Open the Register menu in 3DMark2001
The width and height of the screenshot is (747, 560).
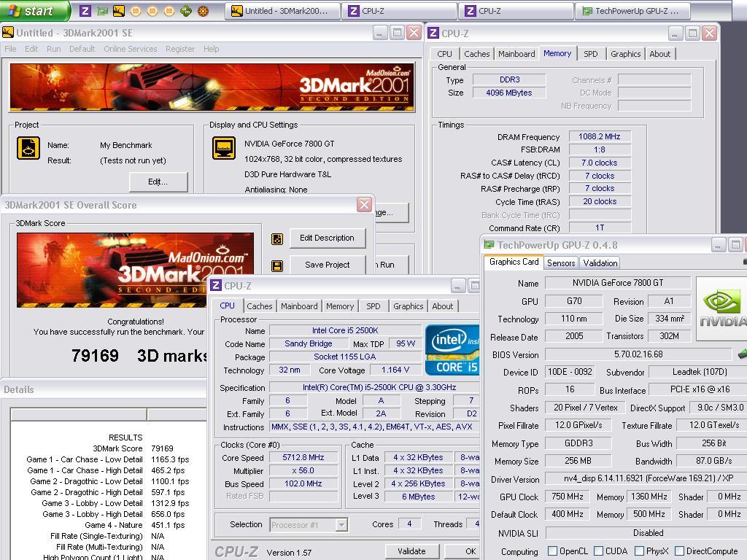tap(179, 49)
